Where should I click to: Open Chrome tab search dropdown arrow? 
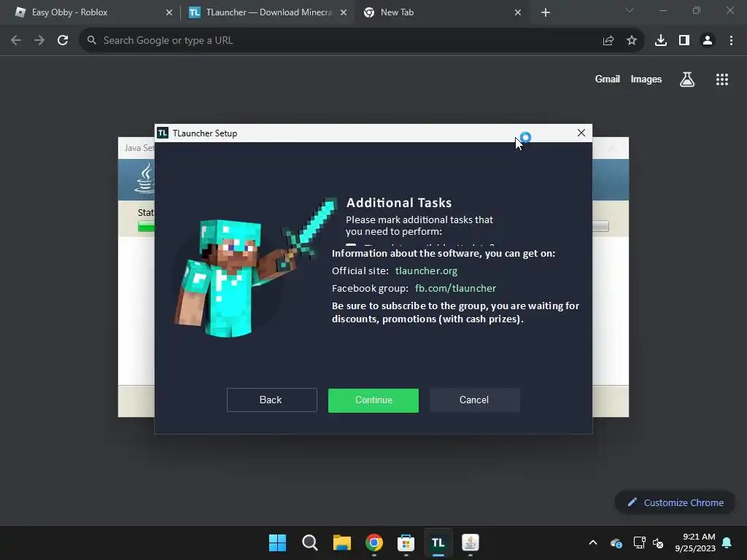tap(630, 10)
